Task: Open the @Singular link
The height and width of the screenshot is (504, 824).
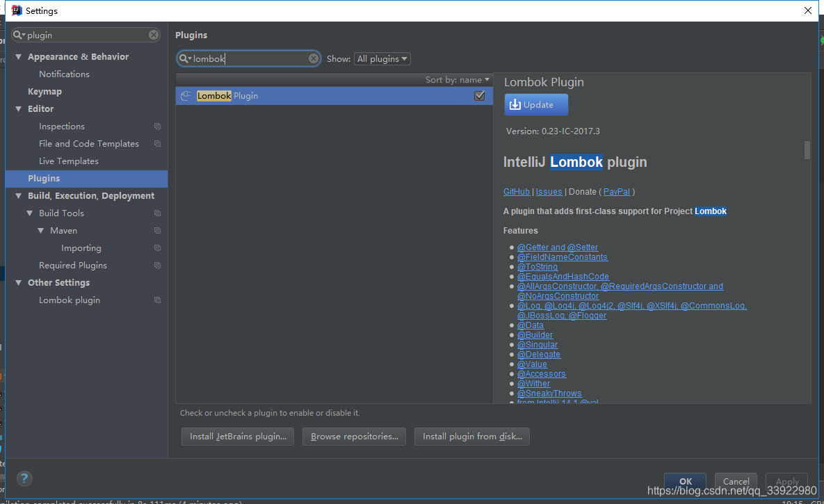Action: [x=538, y=345]
